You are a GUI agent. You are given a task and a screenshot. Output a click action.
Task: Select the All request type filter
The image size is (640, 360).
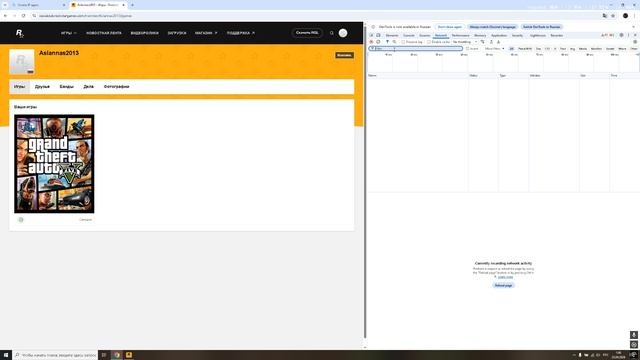pos(511,49)
